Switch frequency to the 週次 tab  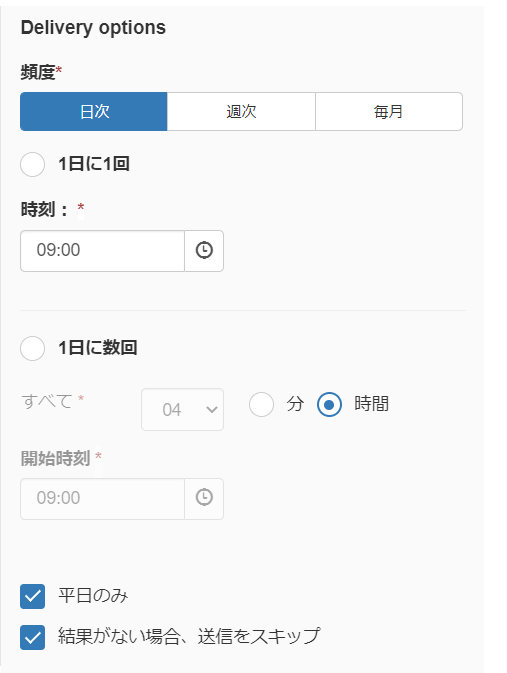241,111
